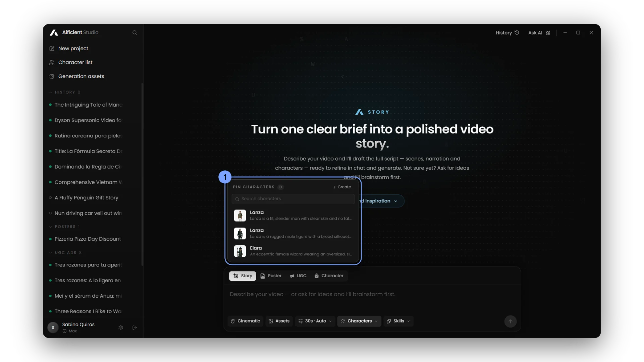Switch to the Poster tab
This screenshot has width=644, height=362.
[271, 276]
